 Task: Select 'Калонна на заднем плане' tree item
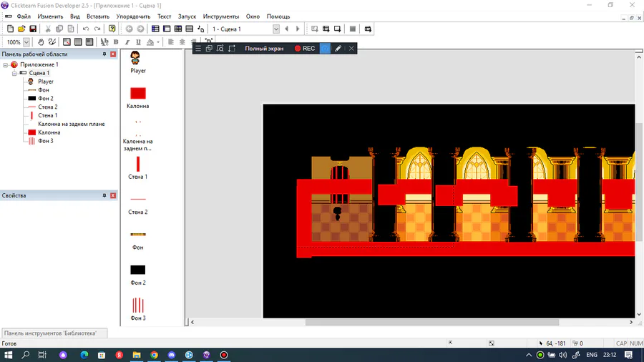point(71,124)
